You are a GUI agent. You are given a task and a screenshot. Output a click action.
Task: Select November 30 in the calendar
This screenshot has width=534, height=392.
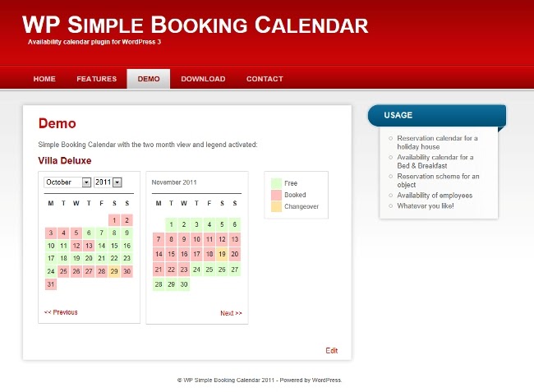(184, 284)
